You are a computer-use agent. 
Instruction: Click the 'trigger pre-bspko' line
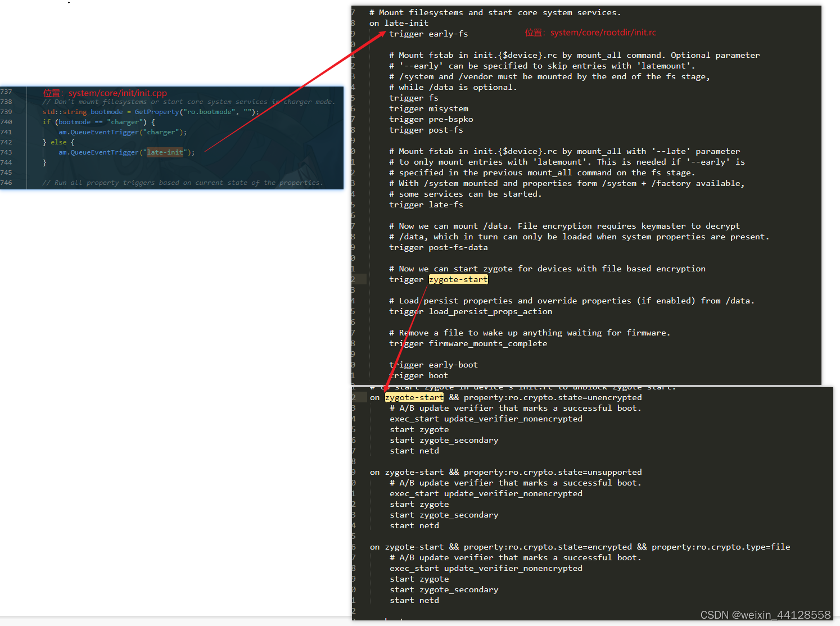[x=431, y=119]
